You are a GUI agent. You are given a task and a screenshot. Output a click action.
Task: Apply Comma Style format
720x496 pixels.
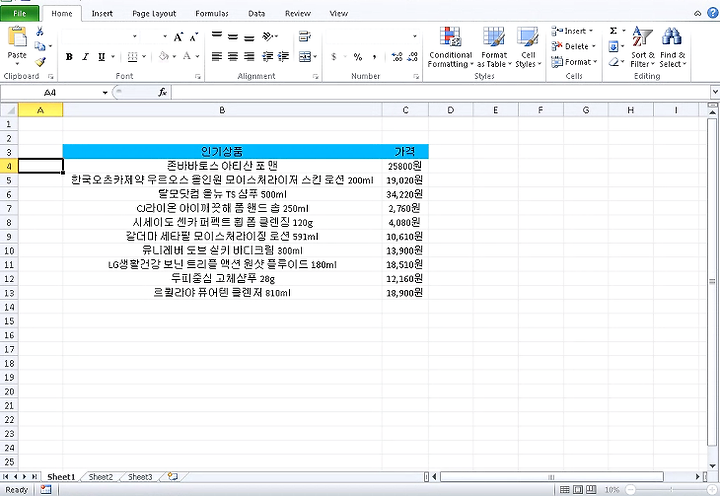coord(375,56)
